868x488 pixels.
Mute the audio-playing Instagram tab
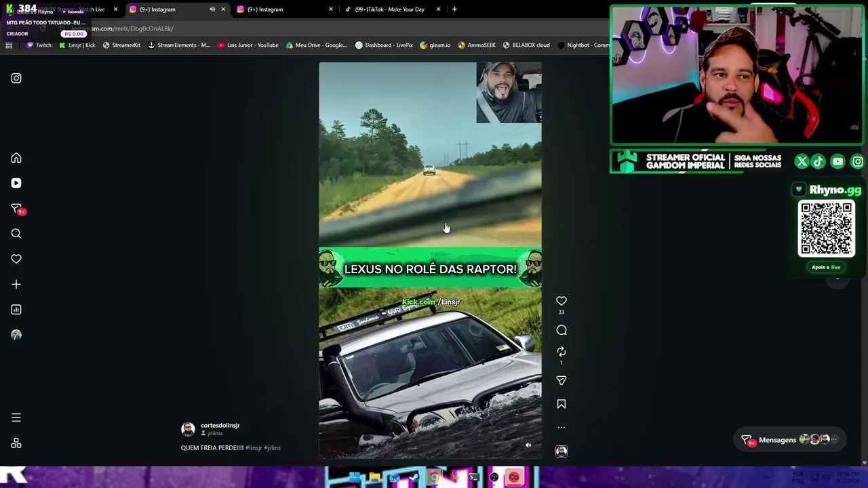[212, 9]
